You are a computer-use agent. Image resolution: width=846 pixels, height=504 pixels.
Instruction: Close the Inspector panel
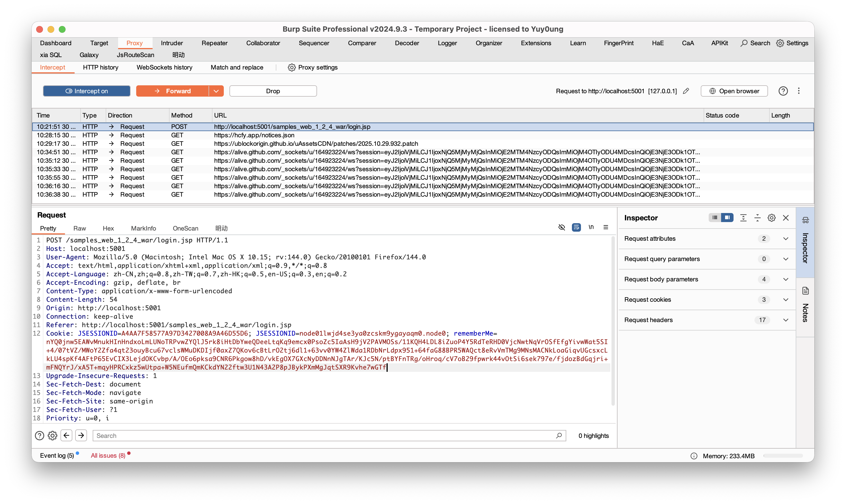click(x=786, y=218)
